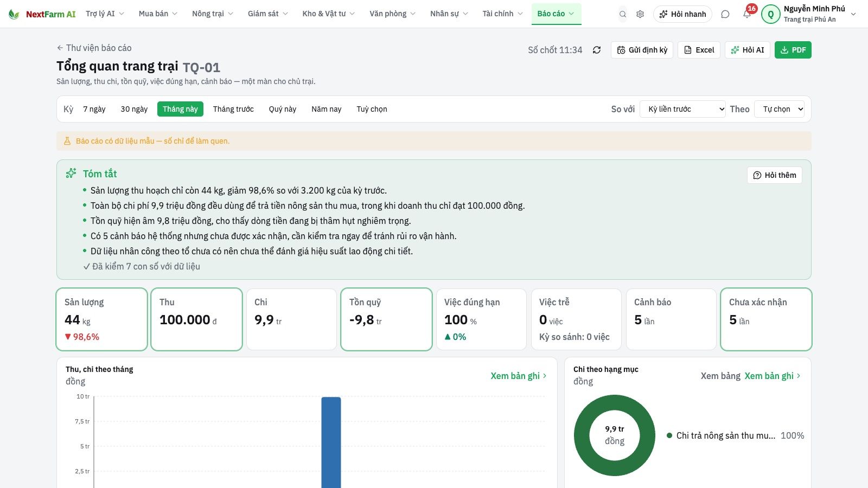
Task: Select the 30 ngày period
Action: 134,109
